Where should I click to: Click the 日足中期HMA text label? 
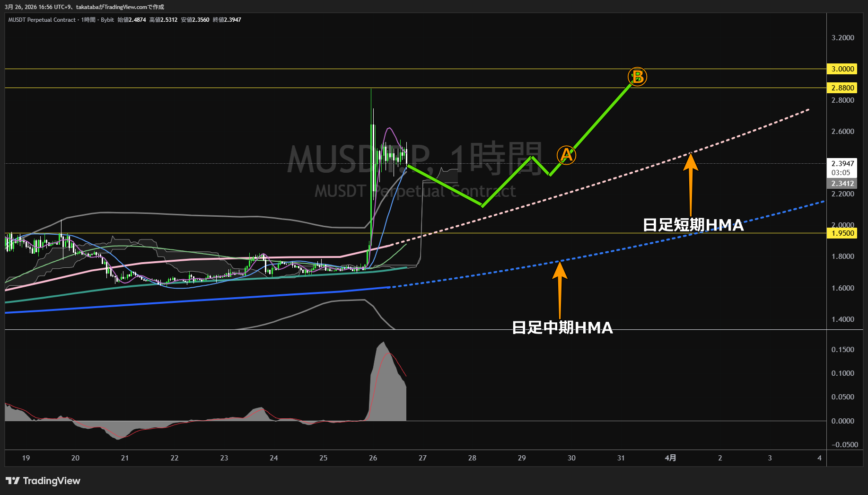pyautogui.click(x=562, y=327)
